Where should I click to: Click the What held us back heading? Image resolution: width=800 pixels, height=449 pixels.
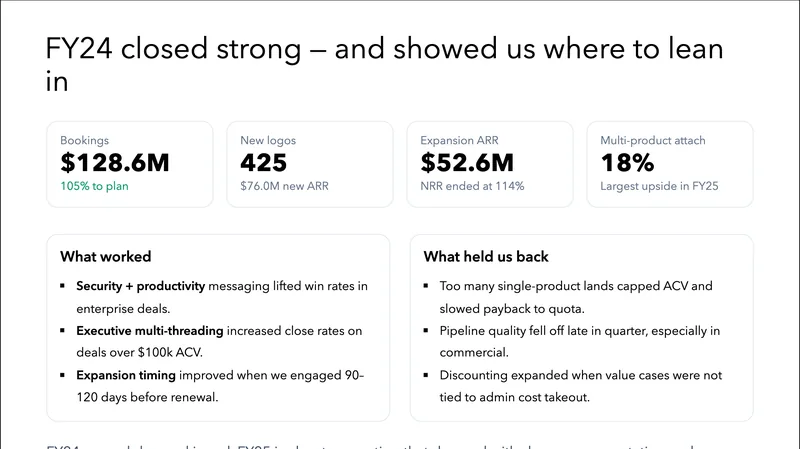(x=486, y=257)
